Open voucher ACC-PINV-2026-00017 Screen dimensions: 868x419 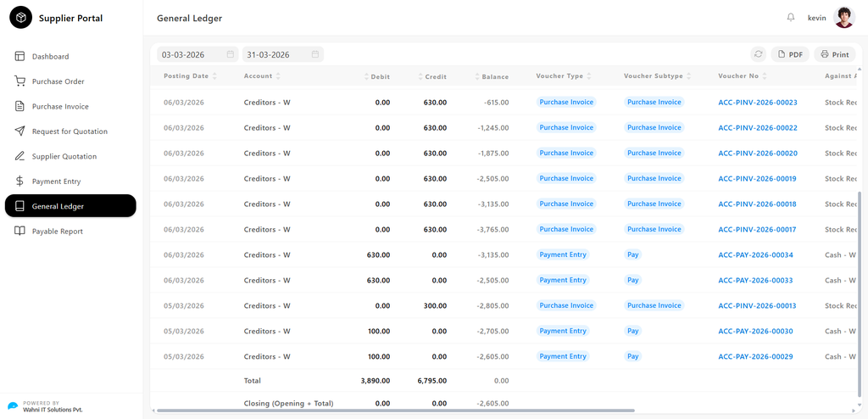[x=757, y=230]
